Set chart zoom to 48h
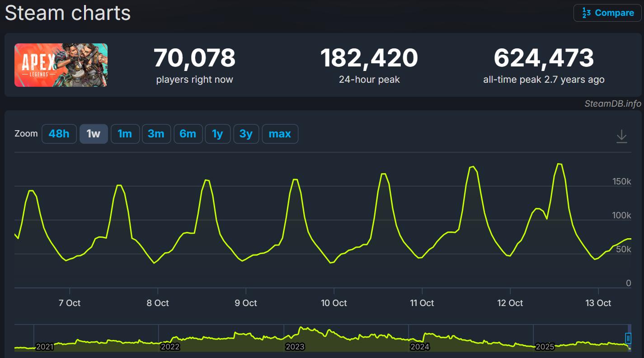The width and height of the screenshot is (644, 358). point(59,134)
